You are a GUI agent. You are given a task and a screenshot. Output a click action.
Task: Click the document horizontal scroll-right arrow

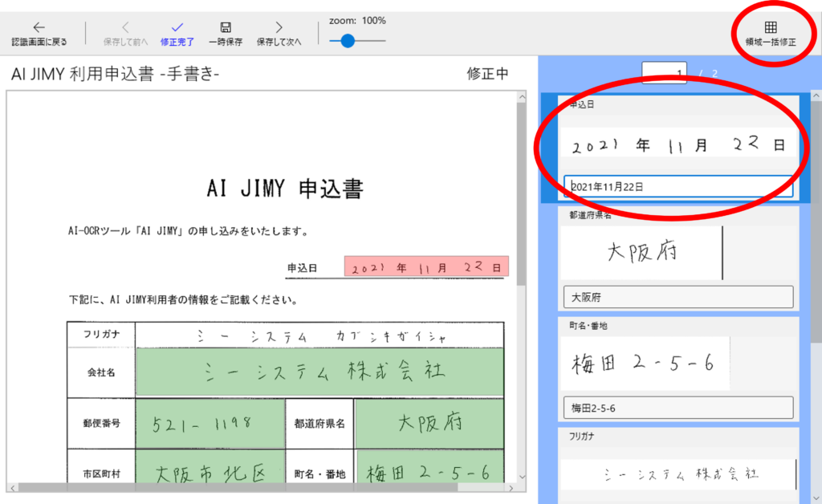(511, 488)
